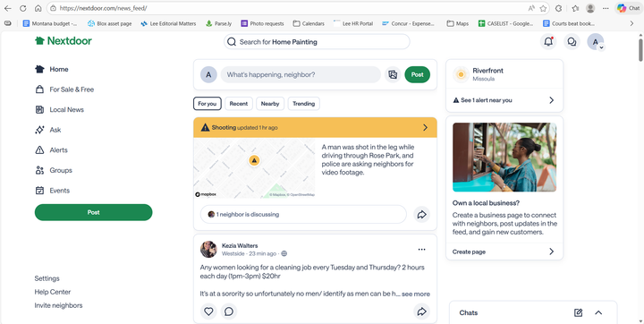
Task: Add this page to favorites star
Action: (543, 8)
